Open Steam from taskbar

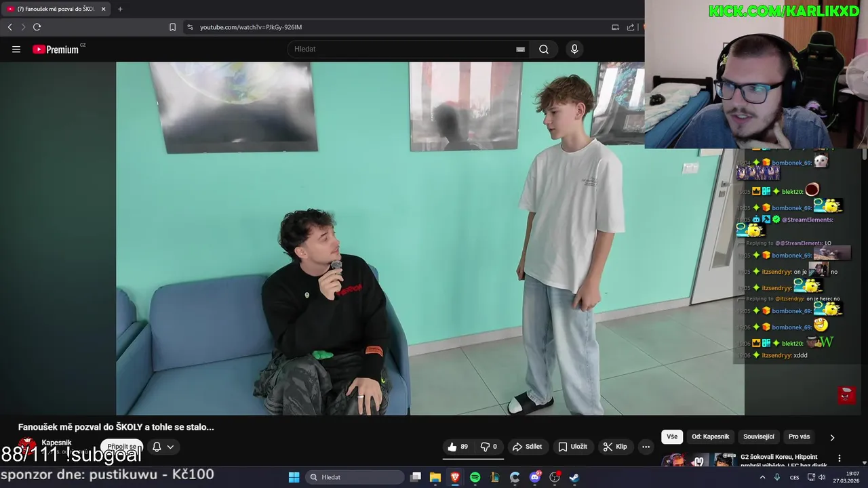pos(574,477)
